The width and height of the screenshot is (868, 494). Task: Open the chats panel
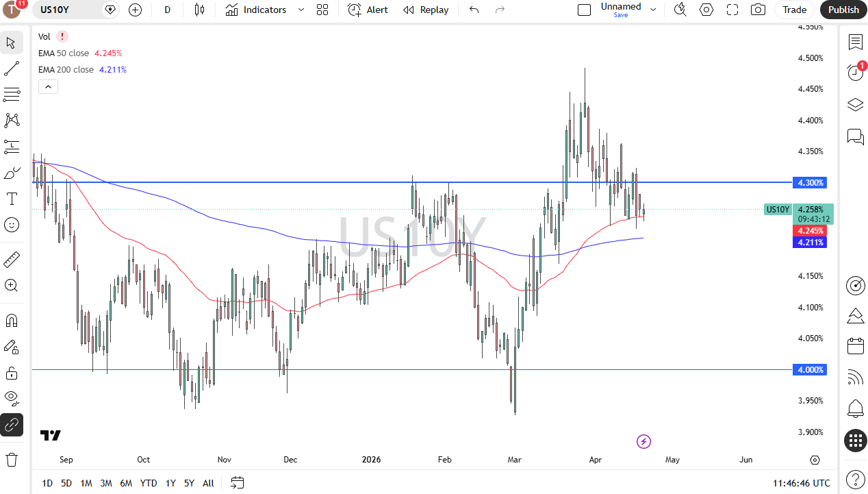[855, 136]
